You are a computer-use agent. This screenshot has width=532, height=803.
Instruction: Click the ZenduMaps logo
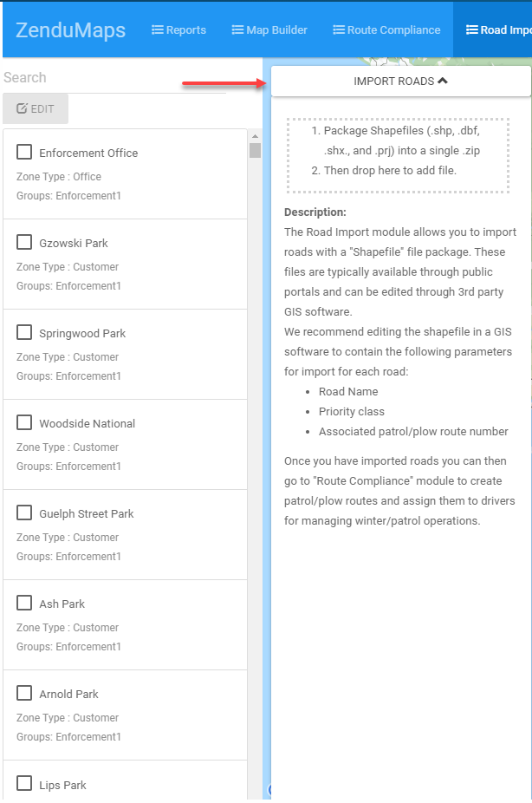70,29
